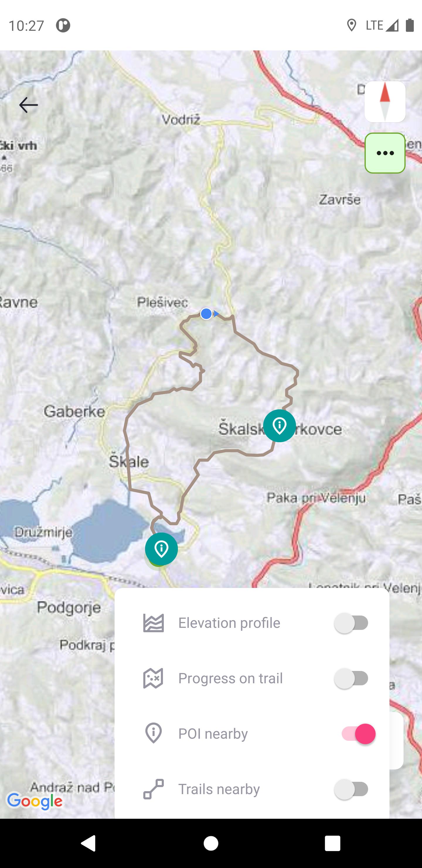This screenshot has width=422, height=868.
Task: Tap the Android recent apps square
Action: point(332,843)
